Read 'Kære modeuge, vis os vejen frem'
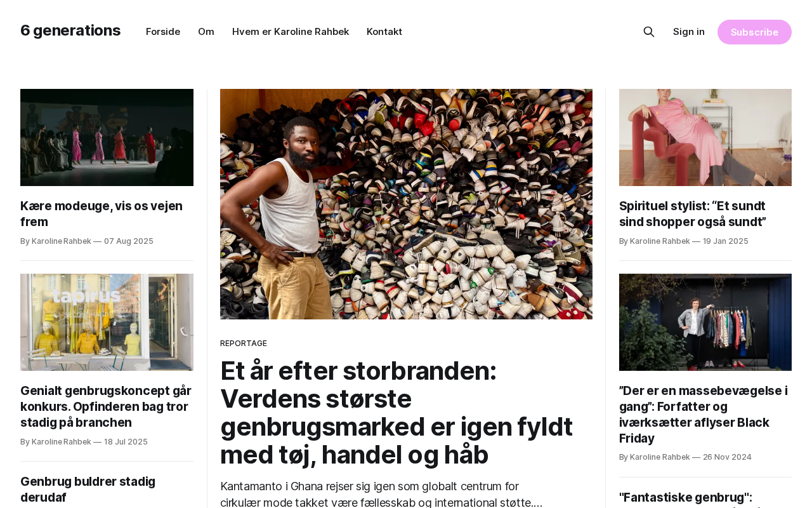 [101, 214]
